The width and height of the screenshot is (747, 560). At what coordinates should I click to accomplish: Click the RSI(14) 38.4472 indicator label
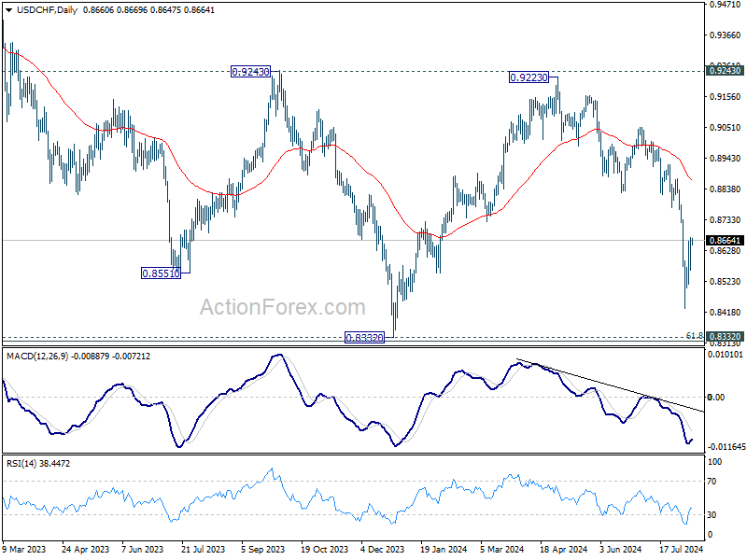38,463
